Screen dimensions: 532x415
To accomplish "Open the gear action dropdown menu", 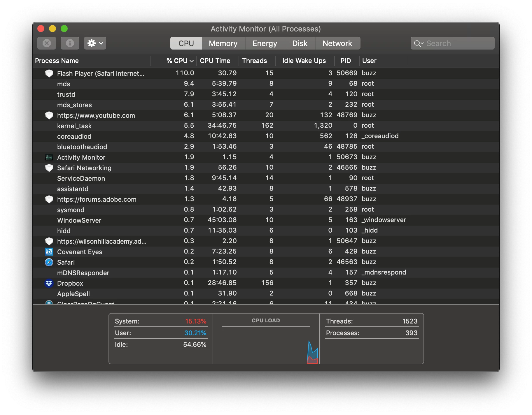I will tap(95, 43).
